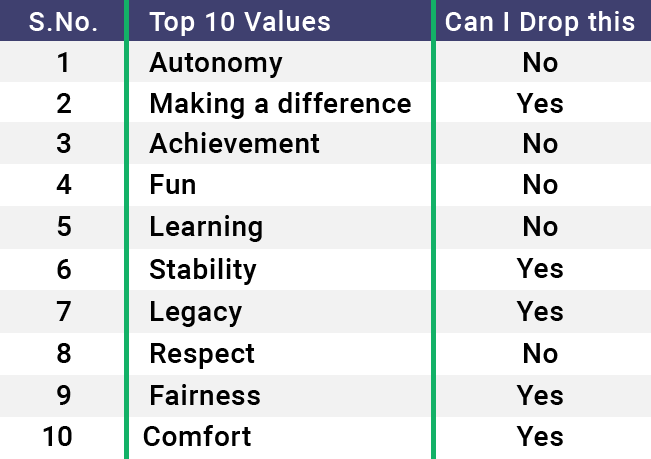Click the "S.No." column header
This screenshot has width=651, height=459.
tap(63, 21)
